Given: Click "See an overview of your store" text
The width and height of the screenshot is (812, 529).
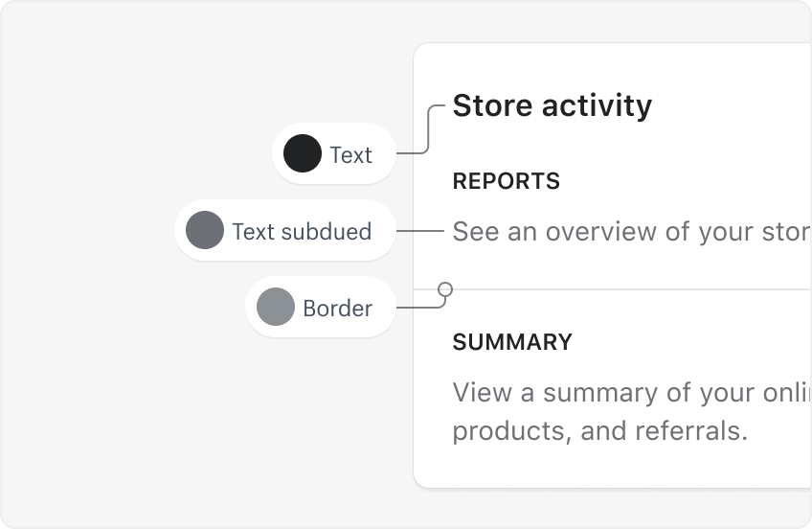Looking at the screenshot, I should [x=630, y=231].
